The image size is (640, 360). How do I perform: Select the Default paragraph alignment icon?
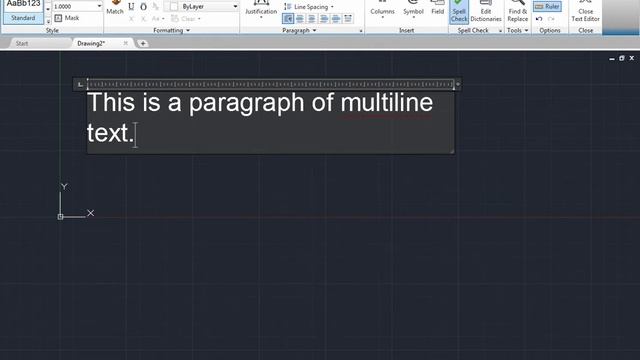288,19
